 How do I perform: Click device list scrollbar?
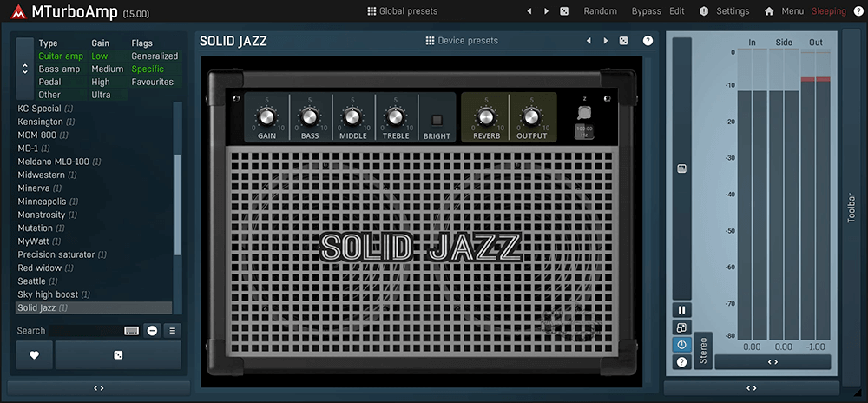pyautogui.click(x=178, y=205)
